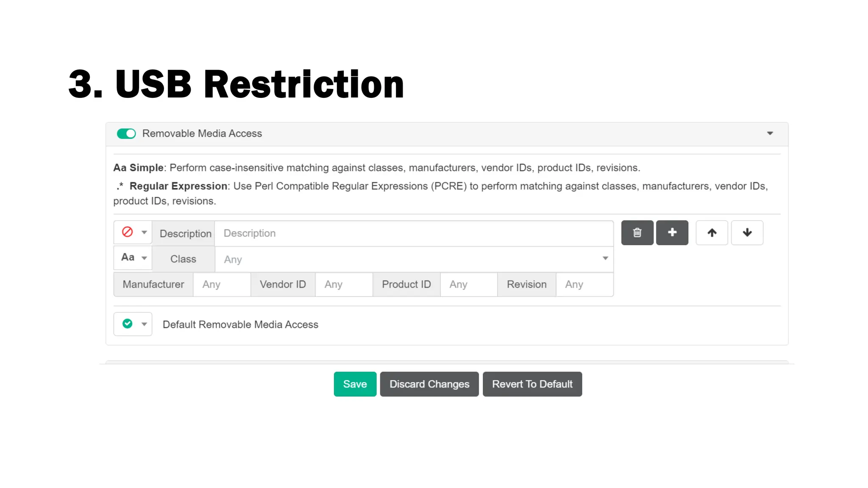Screen dimensions: 868x488
Task: Click the Aa simple matching icon
Action: pos(128,258)
